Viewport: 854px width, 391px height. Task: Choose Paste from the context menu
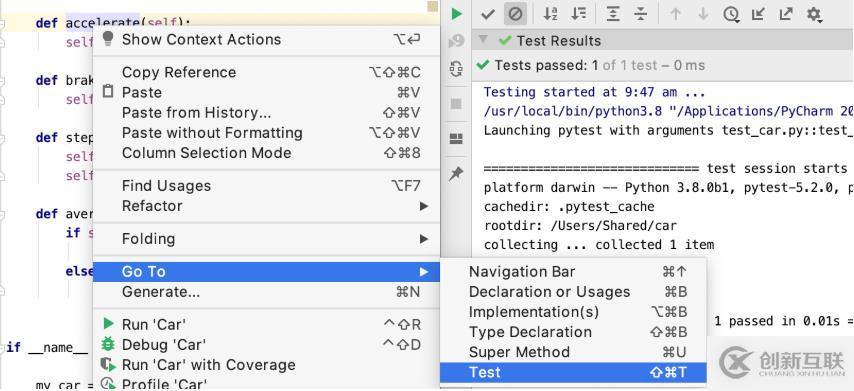coord(266,93)
